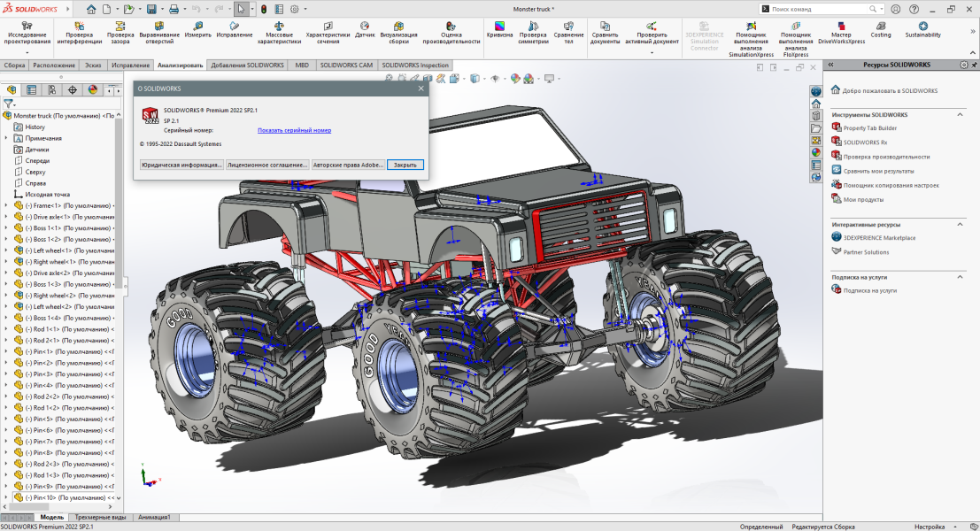Click the Rebuild traffic light icon
Image resolution: width=980 pixels, height=531 pixels.
pyautogui.click(x=265, y=10)
